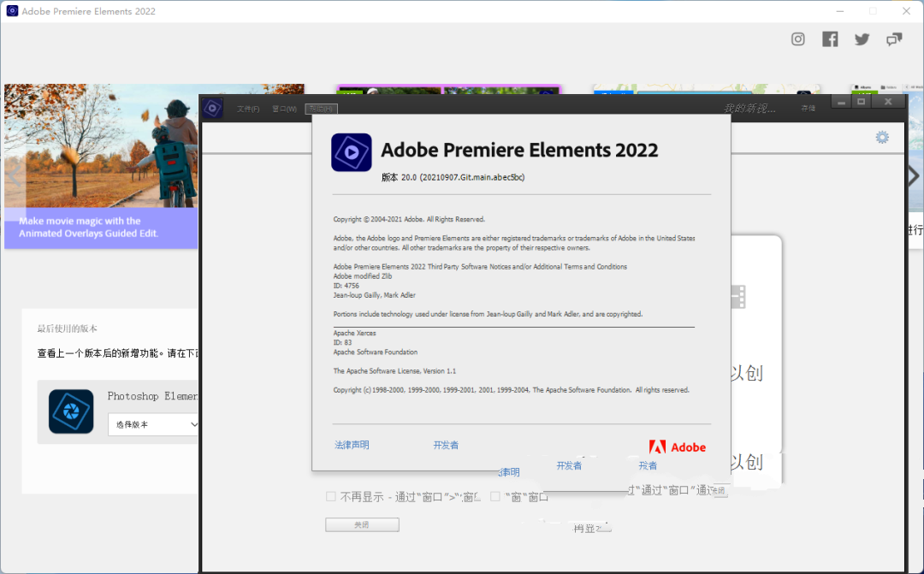Screen dimensions: 924x574
Task: Open the 窗口(W) menu
Action: coord(284,109)
